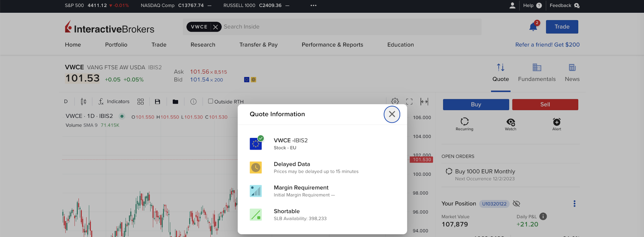The width and height of the screenshot is (644, 237).
Task: Follow the Refer a friend link
Action: coord(547,45)
